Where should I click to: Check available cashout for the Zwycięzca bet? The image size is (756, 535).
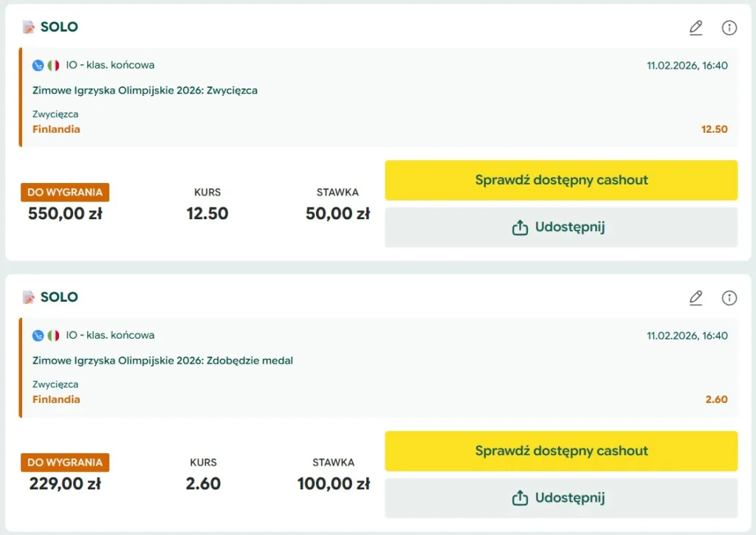(561, 179)
